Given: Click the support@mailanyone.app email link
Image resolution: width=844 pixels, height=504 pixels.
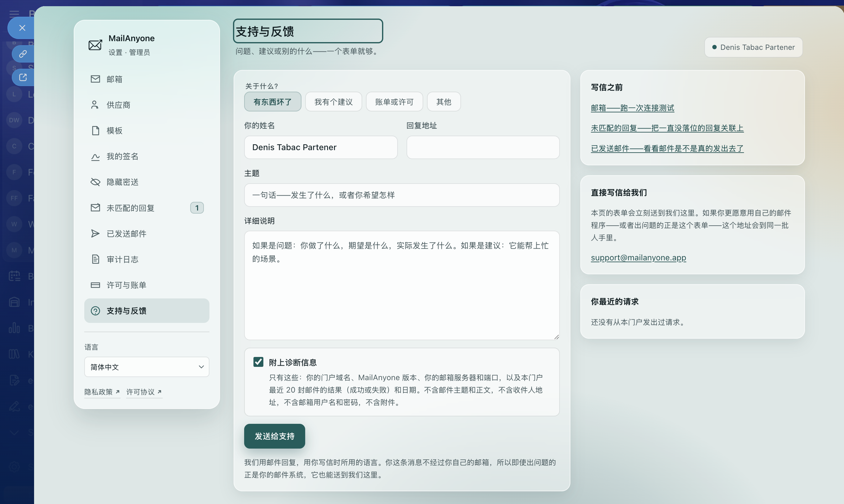Looking at the screenshot, I should coord(638,258).
